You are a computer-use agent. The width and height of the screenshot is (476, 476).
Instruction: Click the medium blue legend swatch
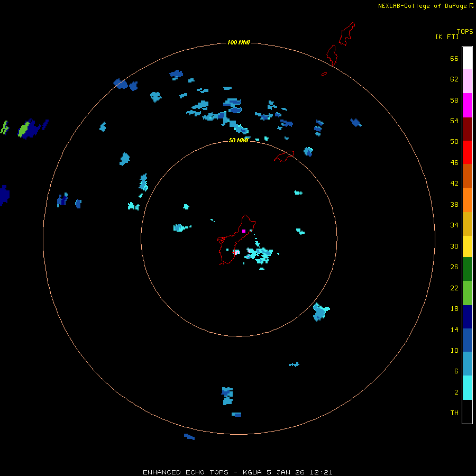pyautogui.click(x=467, y=340)
